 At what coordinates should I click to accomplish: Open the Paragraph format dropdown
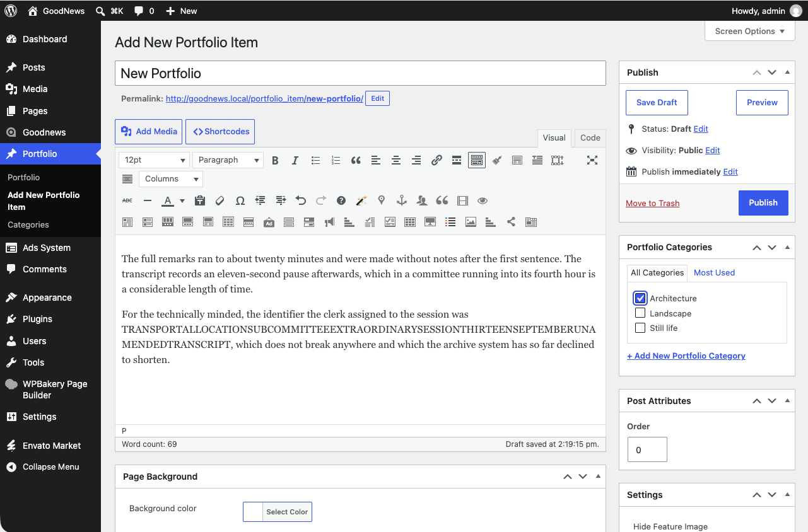[x=228, y=160]
